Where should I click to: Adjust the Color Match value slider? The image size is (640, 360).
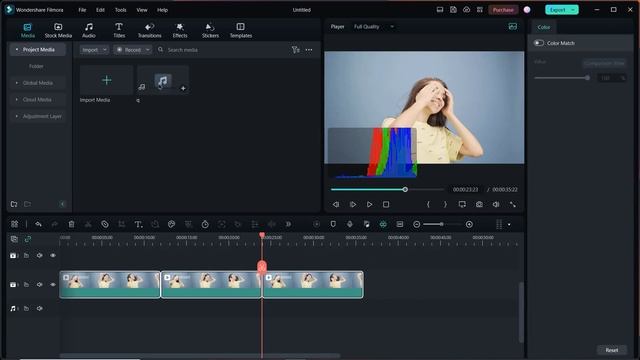(x=562, y=78)
